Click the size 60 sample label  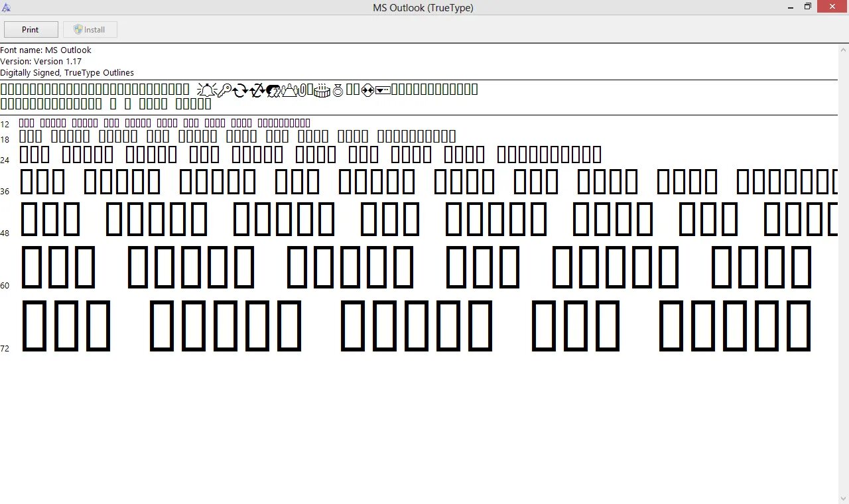(x=5, y=285)
